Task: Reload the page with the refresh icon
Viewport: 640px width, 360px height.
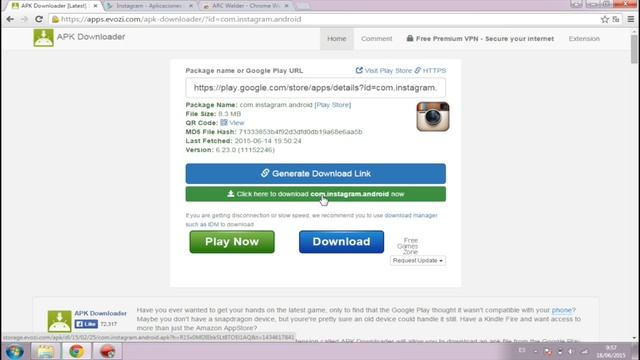Action: tap(39, 19)
